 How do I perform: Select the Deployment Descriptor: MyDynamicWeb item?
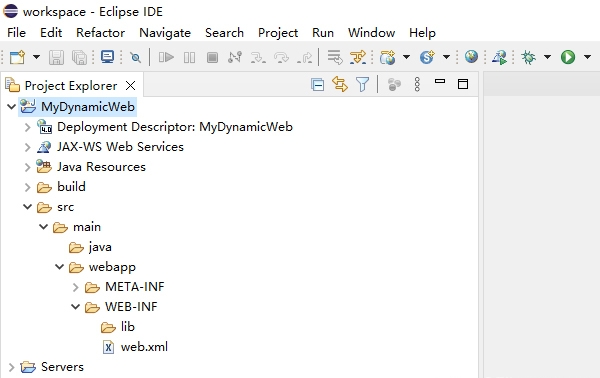pyautogui.click(x=165, y=127)
